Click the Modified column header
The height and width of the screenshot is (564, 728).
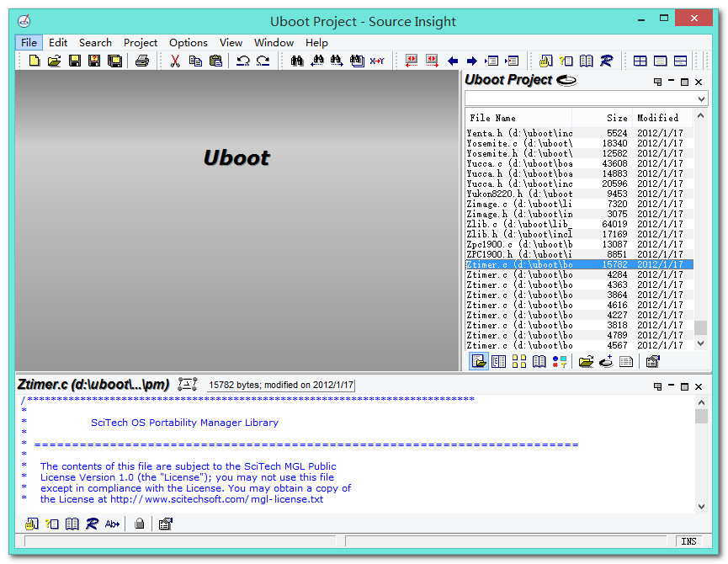point(662,118)
